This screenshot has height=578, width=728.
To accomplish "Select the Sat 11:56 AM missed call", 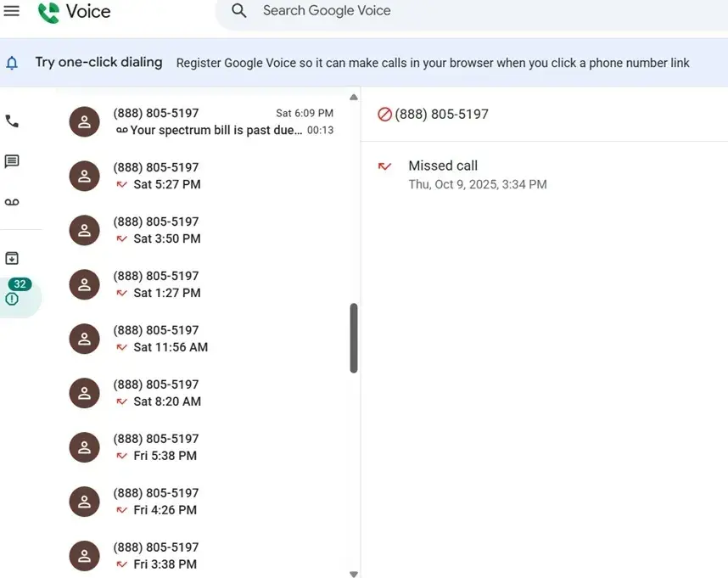I will [x=204, y=339].
